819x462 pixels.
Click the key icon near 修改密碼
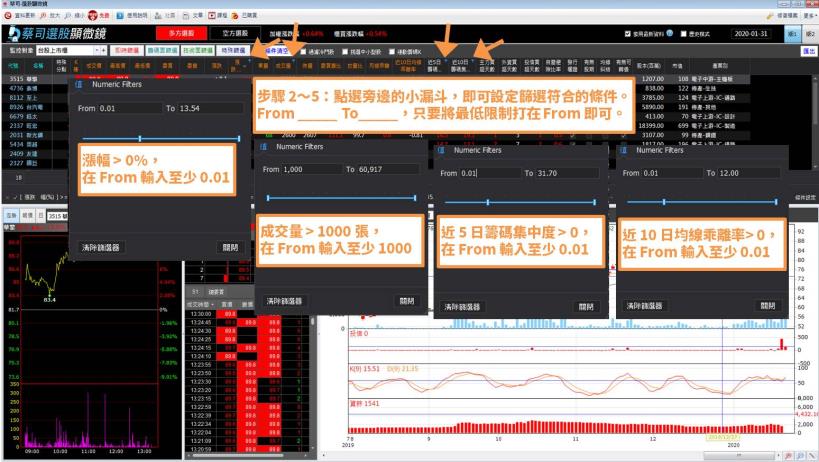point(769,16)
